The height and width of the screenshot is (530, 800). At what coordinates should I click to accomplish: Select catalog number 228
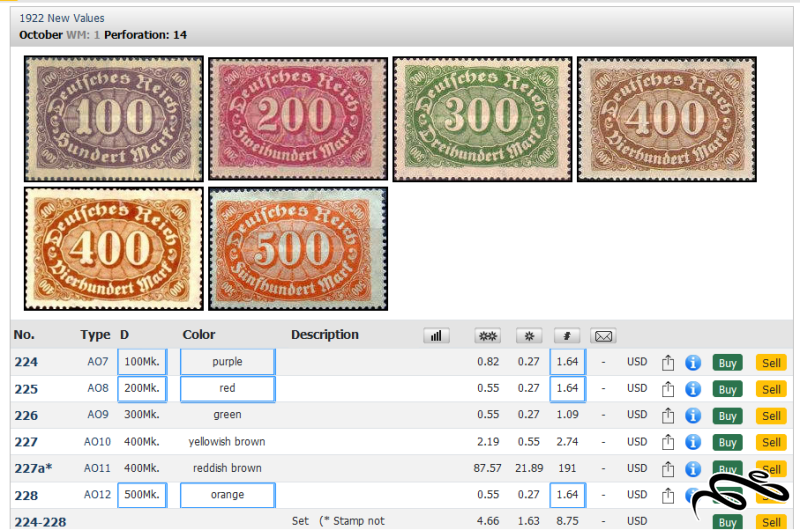tap(26, 495)
